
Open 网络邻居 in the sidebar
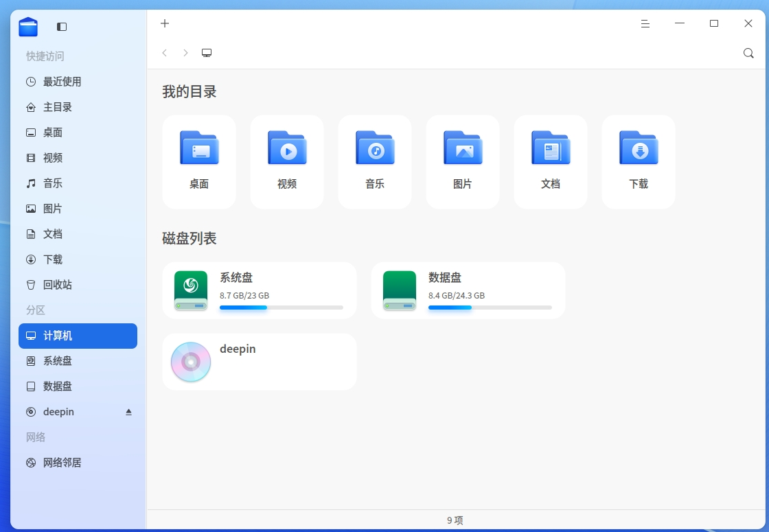click(78, 463)
